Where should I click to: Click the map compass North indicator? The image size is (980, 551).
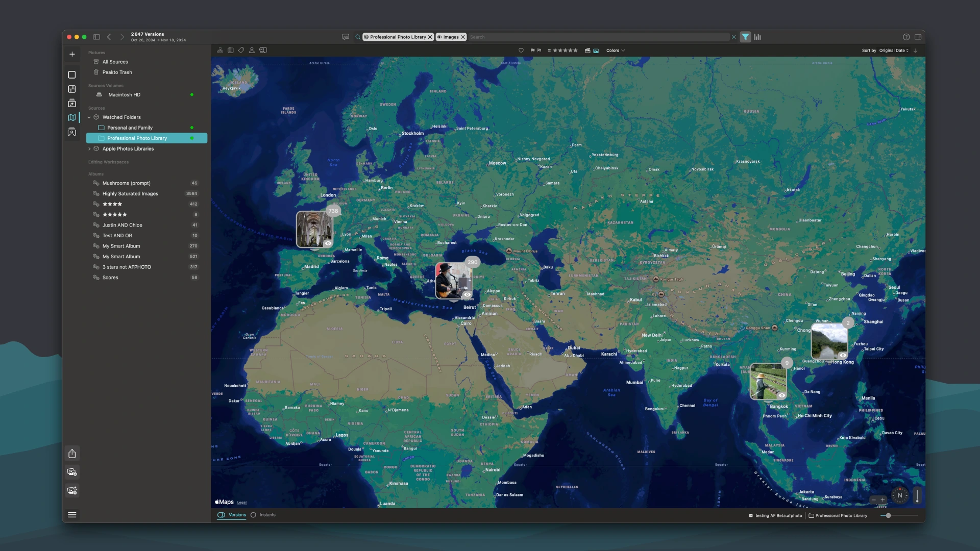[x=900, y=495]
